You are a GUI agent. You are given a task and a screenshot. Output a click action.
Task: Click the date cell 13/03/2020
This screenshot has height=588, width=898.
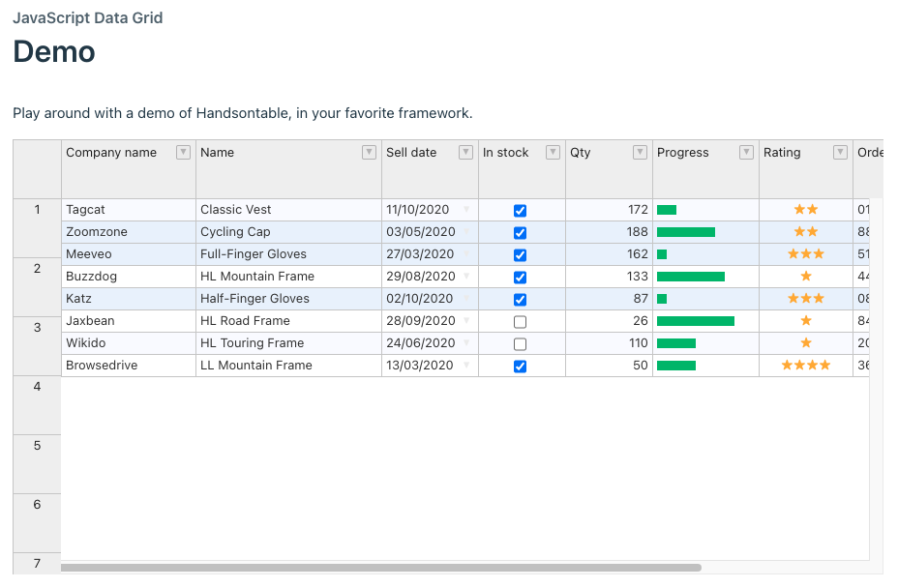[430, 366]
